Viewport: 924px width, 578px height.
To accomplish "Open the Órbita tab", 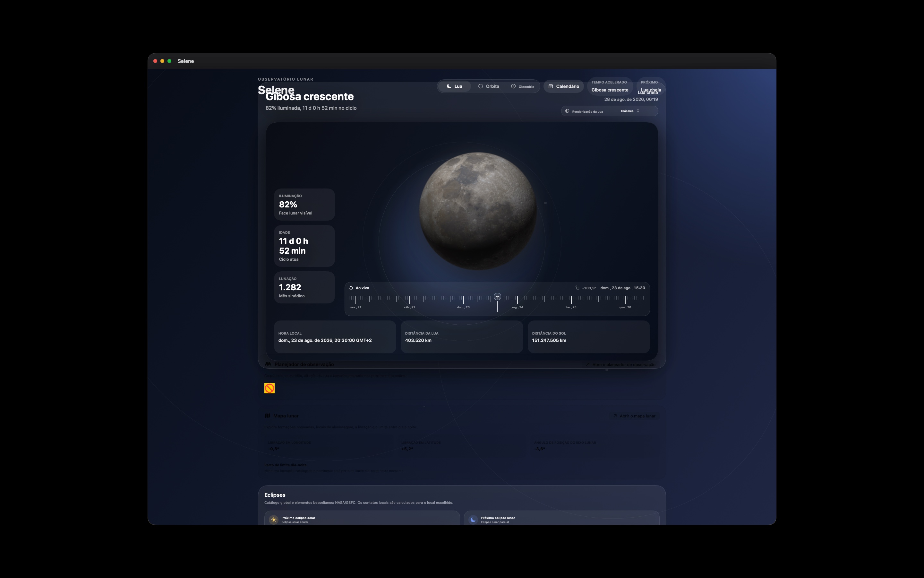I will pos(488,86).
